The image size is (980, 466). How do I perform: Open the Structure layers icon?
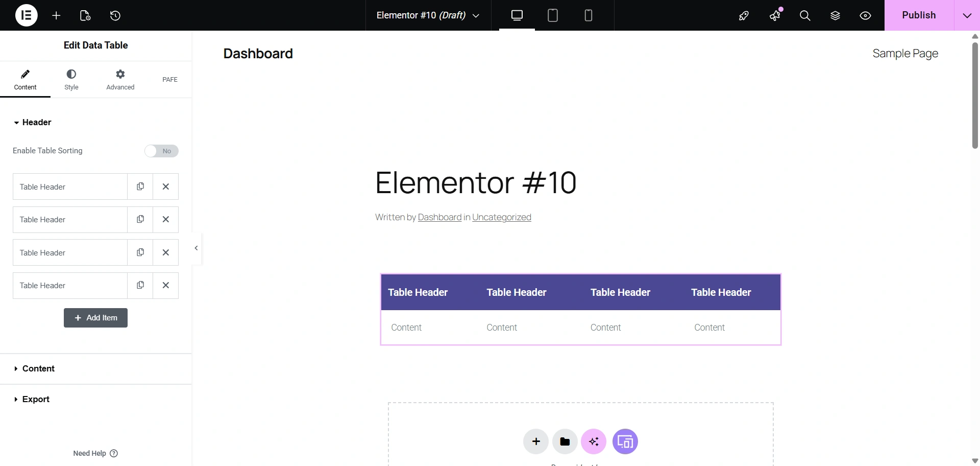click(x=835, y=15)
